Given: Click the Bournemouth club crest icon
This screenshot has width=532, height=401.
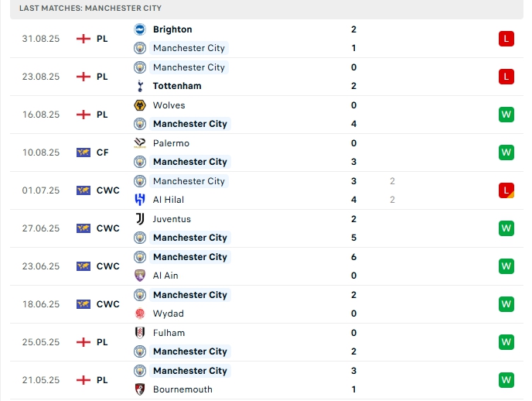Looking at the screenshot, I should (x=140, y=389).
